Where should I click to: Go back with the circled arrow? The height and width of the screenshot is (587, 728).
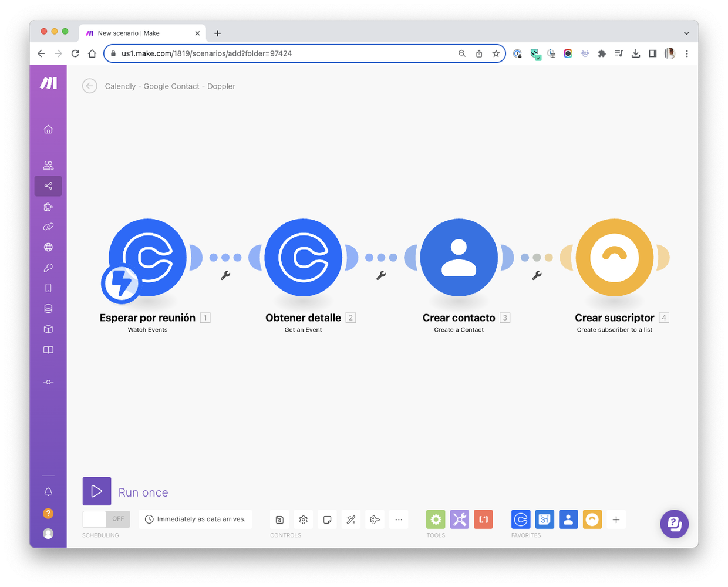click(x=89, y=86)
